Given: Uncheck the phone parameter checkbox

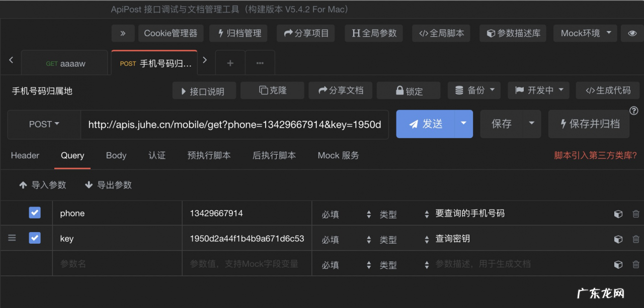Looking at the screenshot, I should (34, 213).
